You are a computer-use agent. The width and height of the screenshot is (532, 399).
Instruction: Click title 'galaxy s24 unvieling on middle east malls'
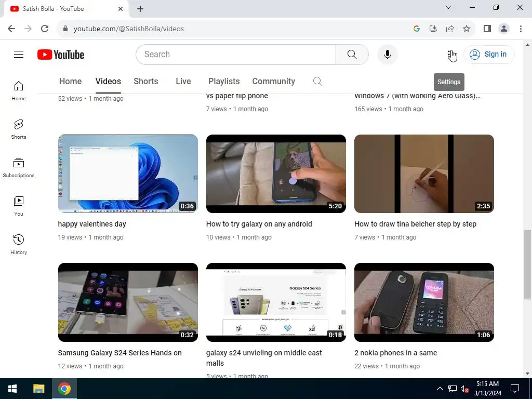(x=264, y=358)
